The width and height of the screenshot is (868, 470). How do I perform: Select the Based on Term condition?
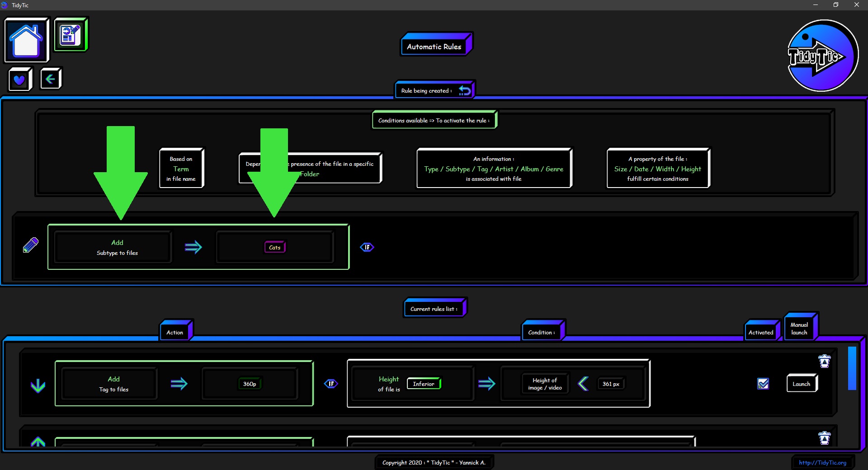(x=181, y=169)
